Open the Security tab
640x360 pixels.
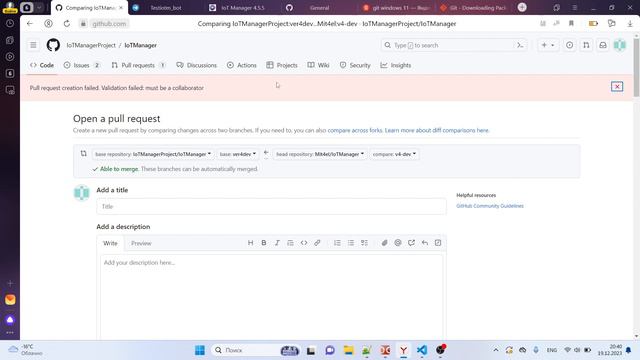[355, 65]
